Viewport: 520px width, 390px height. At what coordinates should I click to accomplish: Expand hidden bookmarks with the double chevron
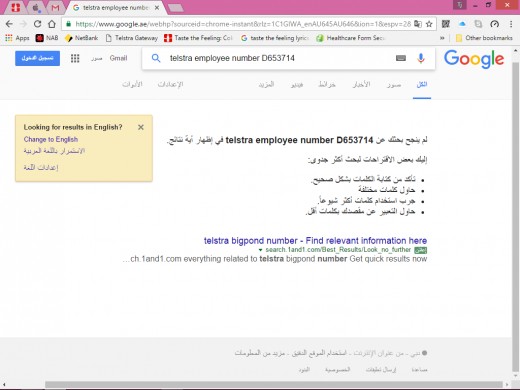tap(442, 38)
